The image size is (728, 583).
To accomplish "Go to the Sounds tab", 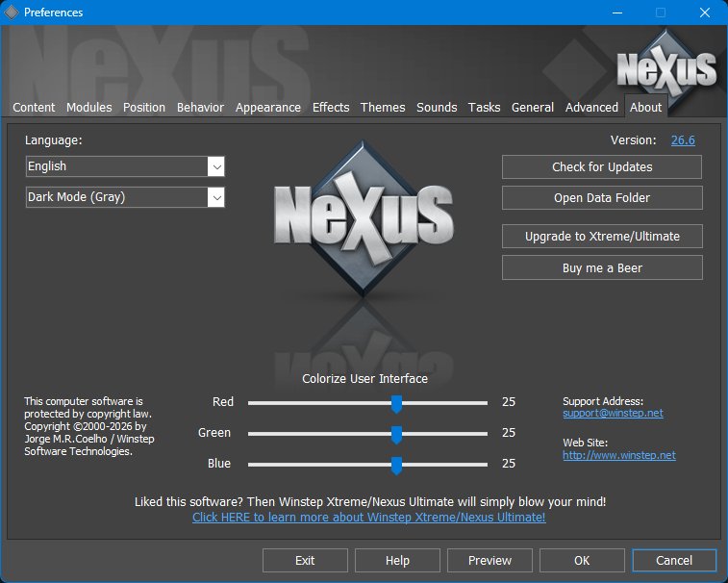I will pos(437,108).
